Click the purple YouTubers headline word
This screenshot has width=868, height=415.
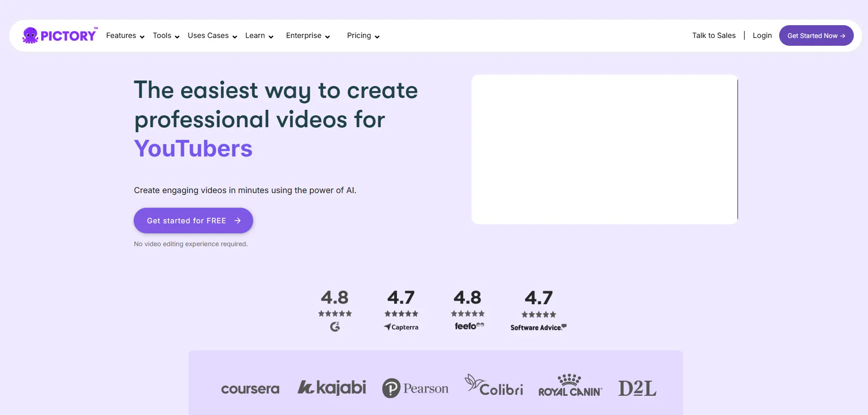coord(193,149)
